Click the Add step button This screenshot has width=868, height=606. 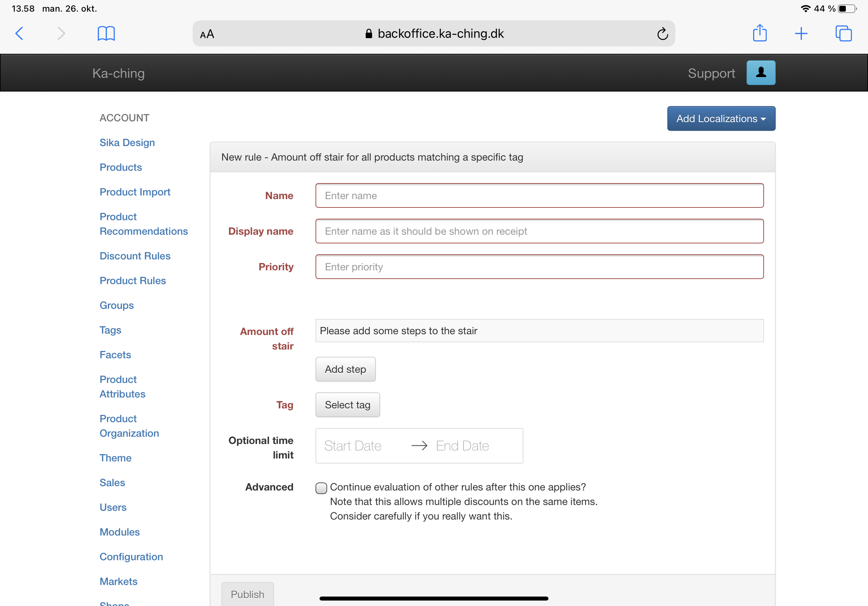345,369
